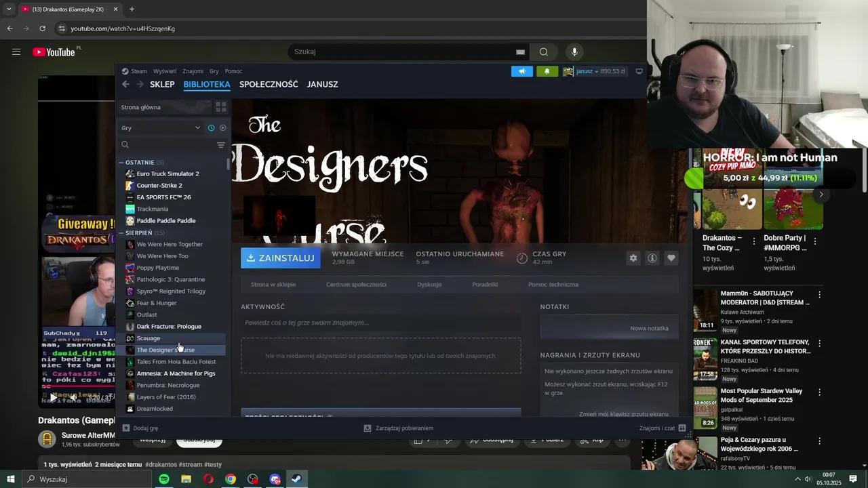Open the Wyświetl menu
Viewport: 868px width, 488px height.
tap(165, 71)
